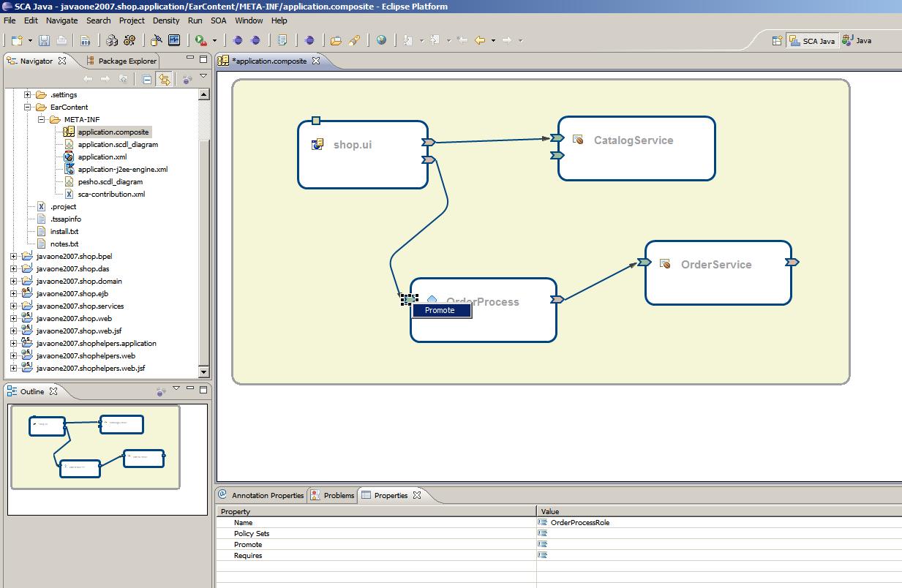This screenshot has height=588, width=902.
Task: Click the shop.ui component icon in diagram
Action: 317,144
